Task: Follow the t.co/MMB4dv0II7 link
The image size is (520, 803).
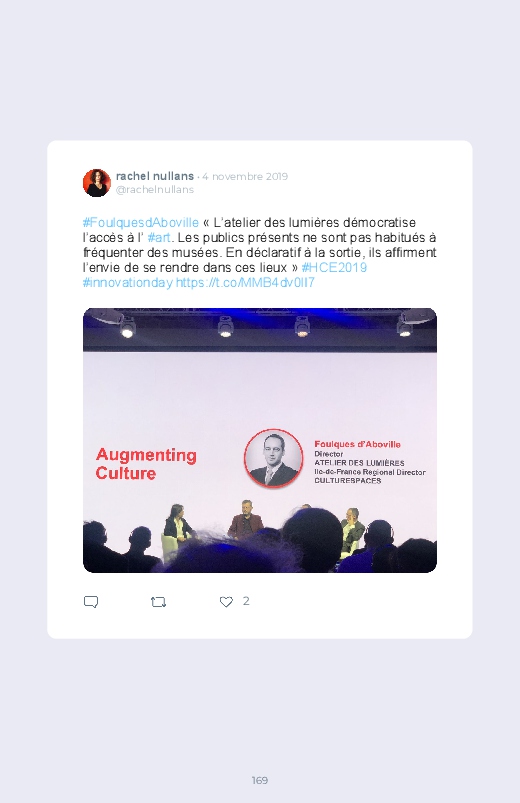Action: (245, 283)
